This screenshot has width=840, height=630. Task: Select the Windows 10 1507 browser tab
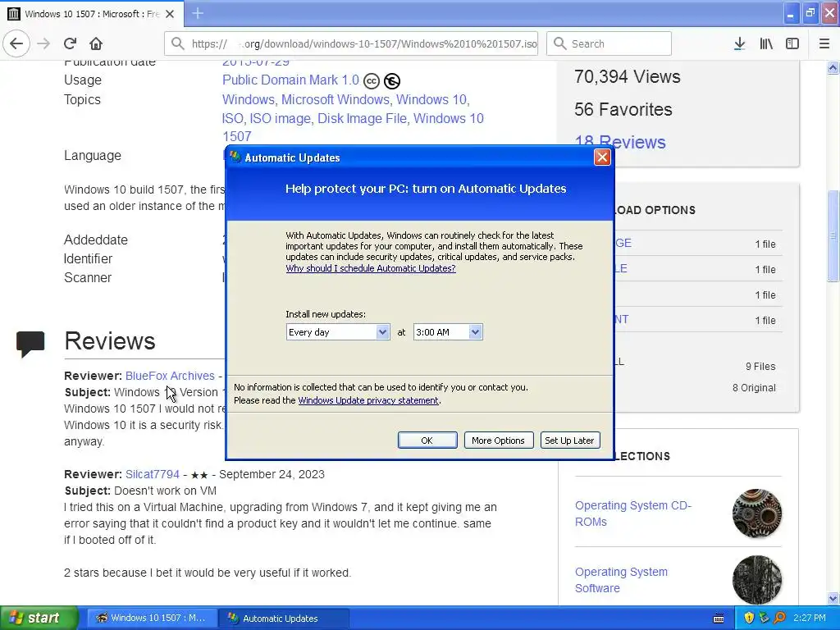[x=92, y=14]
